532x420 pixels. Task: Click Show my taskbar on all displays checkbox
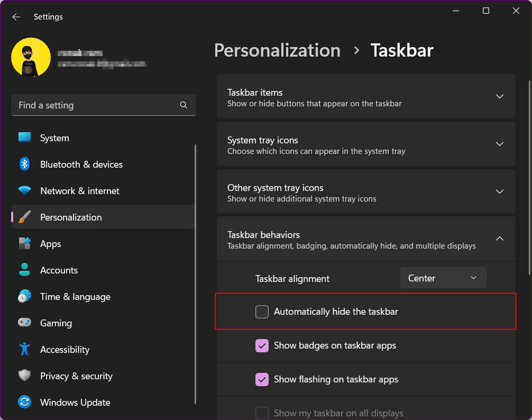click(x=262, y=413)
